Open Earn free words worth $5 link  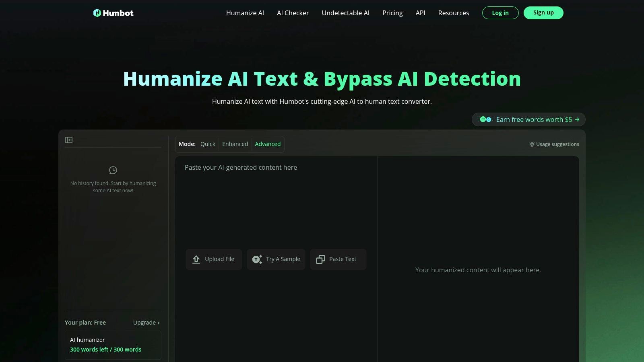[528, 119]
